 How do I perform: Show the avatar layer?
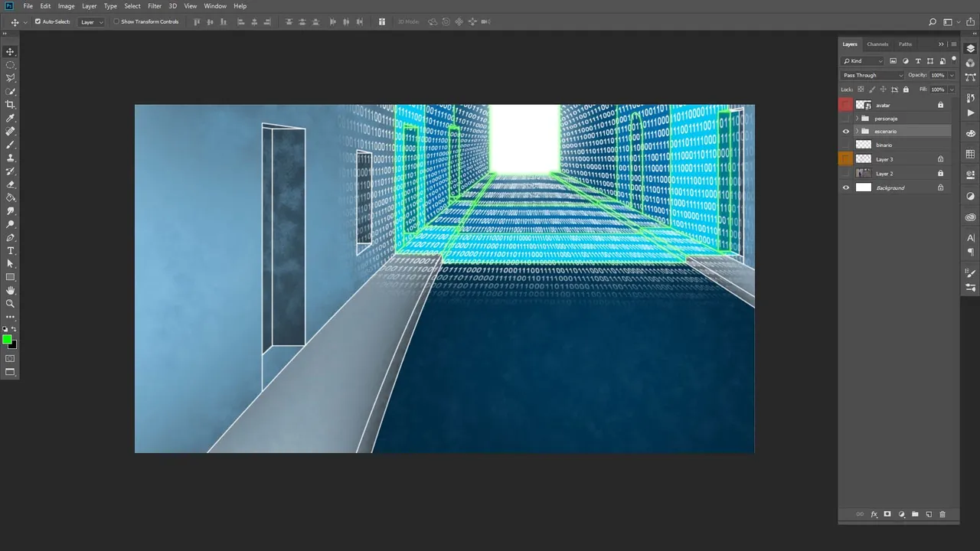846,105
